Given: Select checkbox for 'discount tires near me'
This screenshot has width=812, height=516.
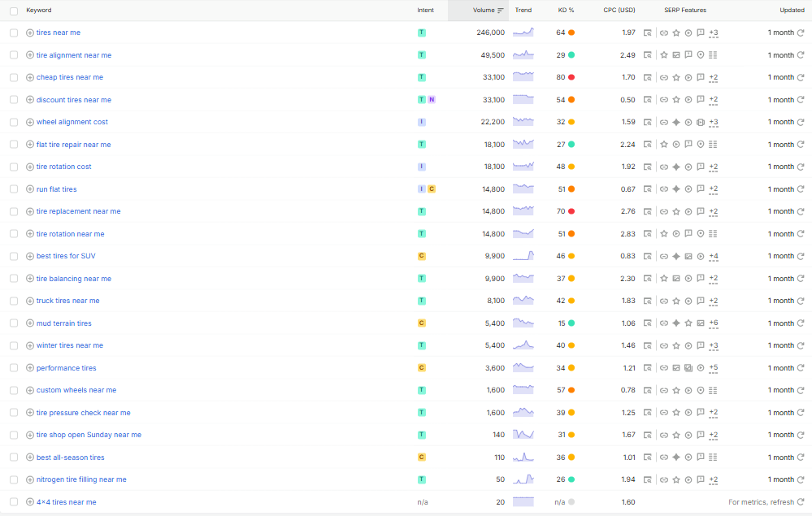Looking at the screenshot, I should pos(14,99).
